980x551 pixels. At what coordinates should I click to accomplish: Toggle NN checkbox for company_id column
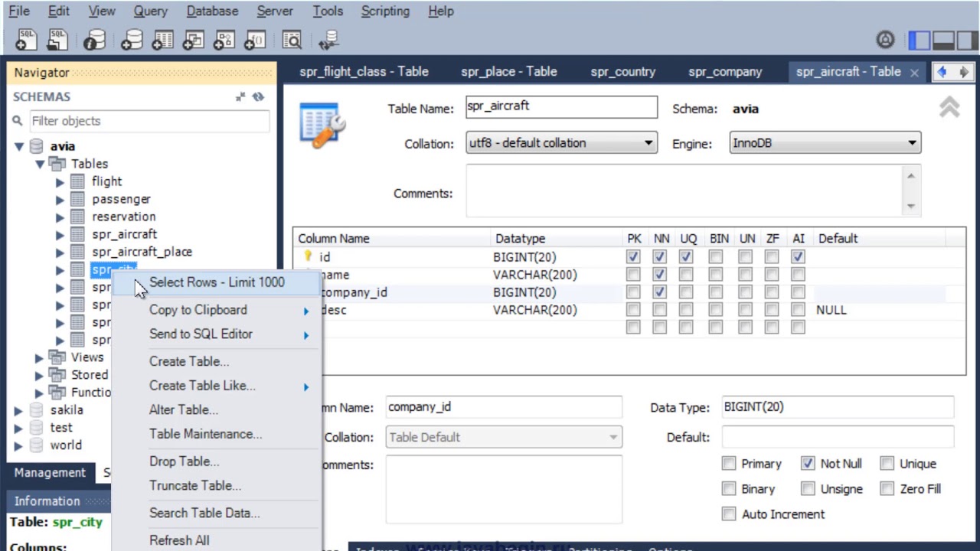tap(659, 292)
